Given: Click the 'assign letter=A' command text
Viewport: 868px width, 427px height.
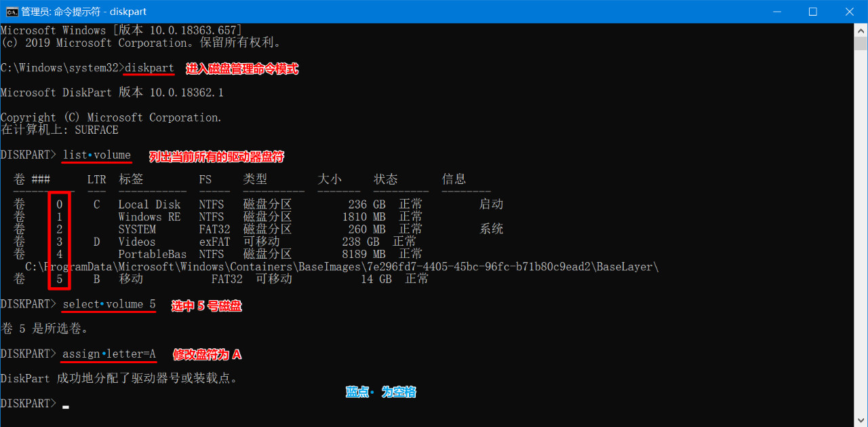Looking at the screenshot, I should click(109, 354).
